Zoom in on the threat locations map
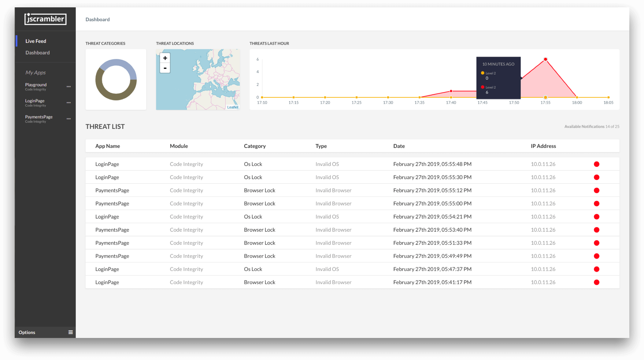644x360 pixels. (x=165, y=58)
